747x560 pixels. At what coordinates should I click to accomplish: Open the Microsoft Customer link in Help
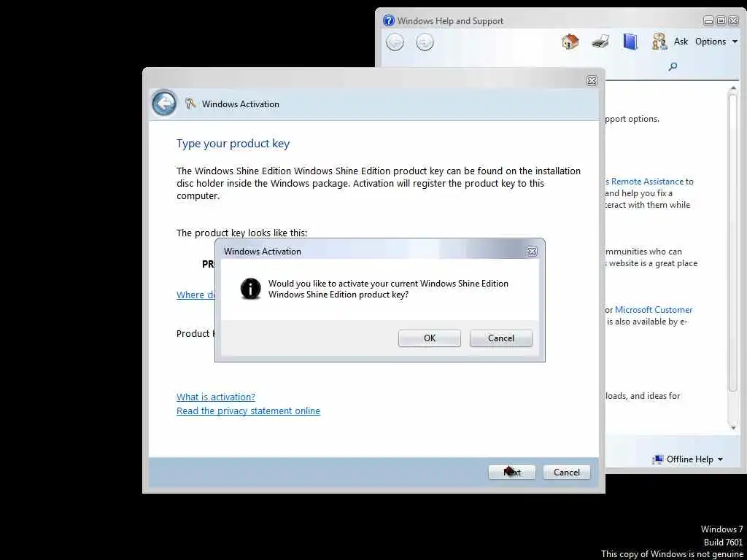pyautogui.click(x=654, y=309)
